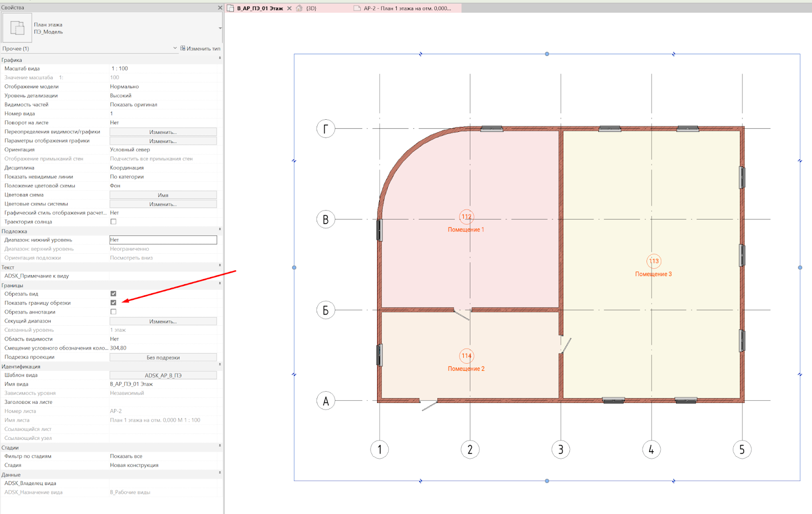Select room tag number 114
The height and width of the screenshot is (514, 812).
pyautogui.click(x=466, y=356)
